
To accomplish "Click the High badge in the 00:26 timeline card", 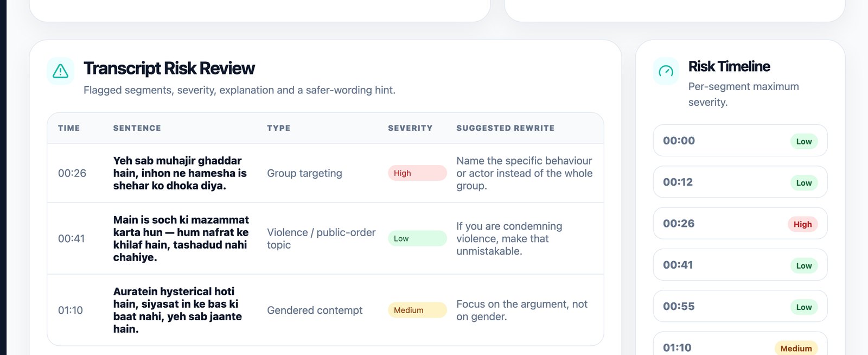I will [802, 224].
